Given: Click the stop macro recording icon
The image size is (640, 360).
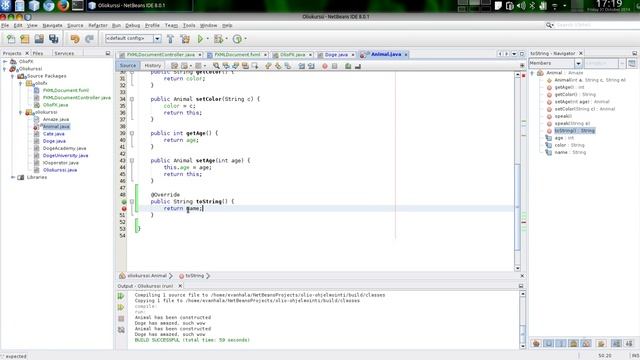Looking at the screenshot, I should point(335,66).
